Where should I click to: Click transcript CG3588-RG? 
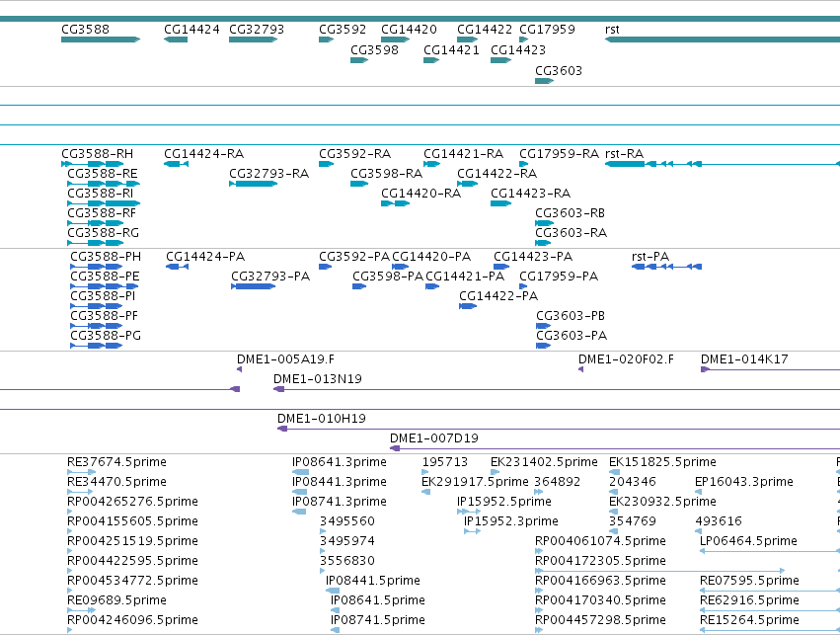[96, 243]
